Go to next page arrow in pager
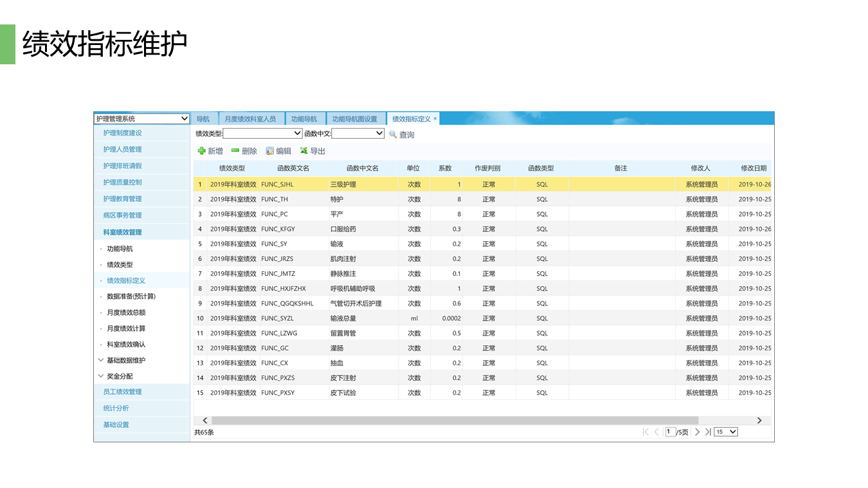868x488 pixels. click(698, 432)
